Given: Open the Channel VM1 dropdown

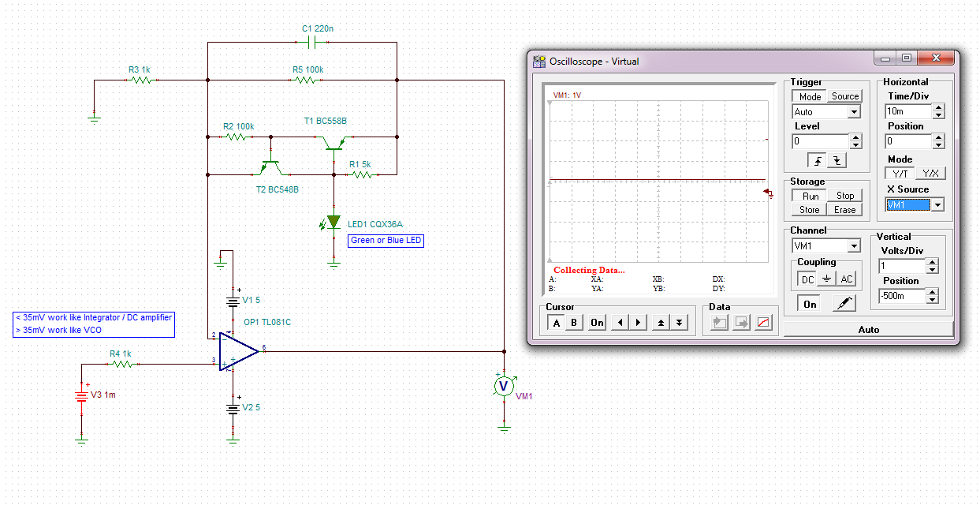Looking at the screenshot, I should (854, 246).
